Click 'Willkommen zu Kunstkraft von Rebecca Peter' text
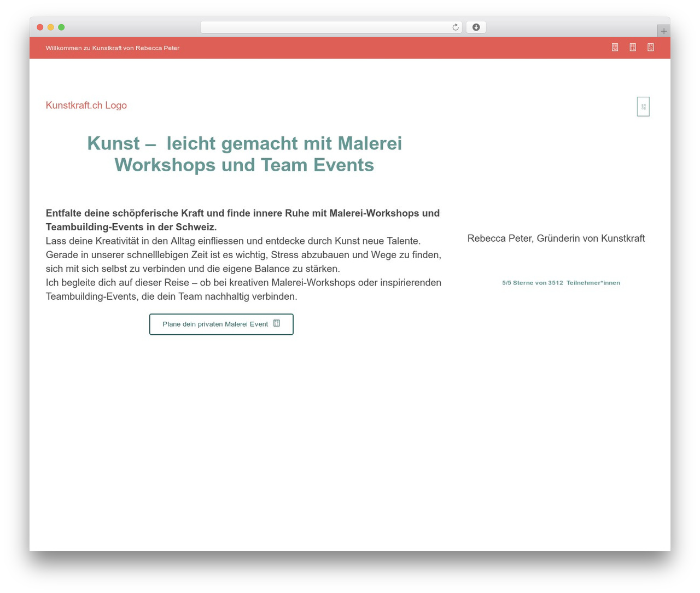This screenshot has height=593, width=700. coord(113,48)
